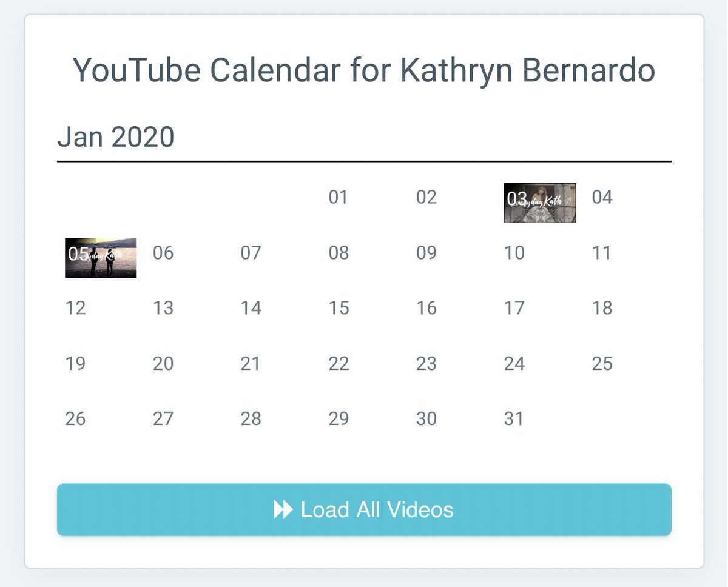This screenshot has height=587, width=728.
Task: Select day 08 in the calendar
Action: pyautogui.click(x=339, y=252)
